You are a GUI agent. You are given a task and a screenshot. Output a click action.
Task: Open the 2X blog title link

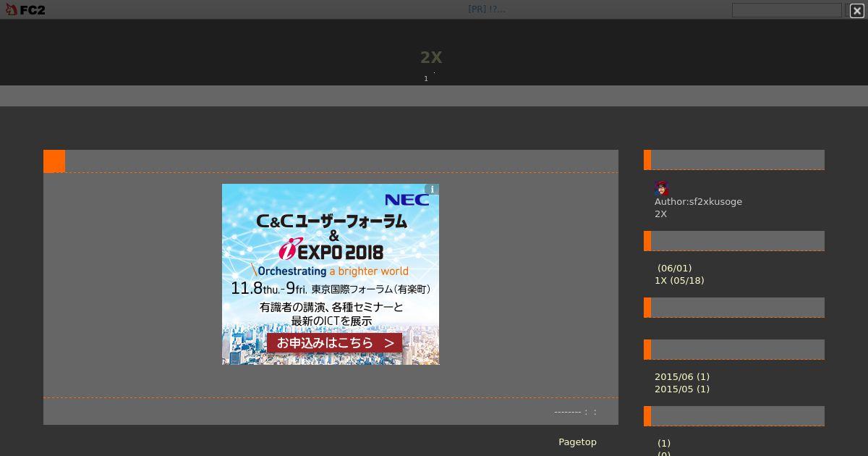pos(431,57)
